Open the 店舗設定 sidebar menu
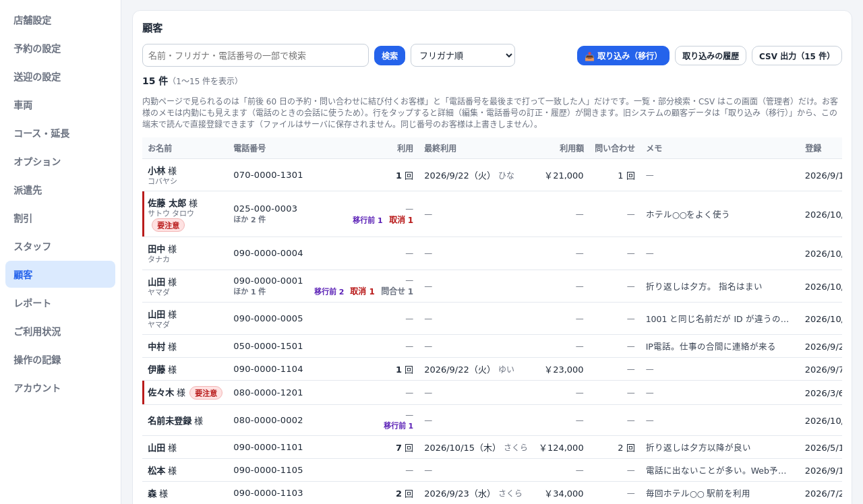This screenshot has height=504, width=863. pos(60,20)
